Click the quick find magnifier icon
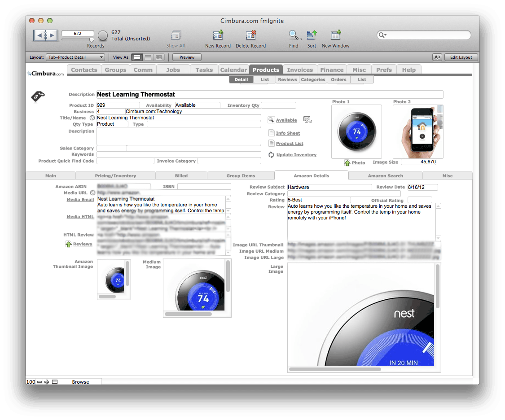The height and width of the screenshot is (420, 505). coord(381,35)
